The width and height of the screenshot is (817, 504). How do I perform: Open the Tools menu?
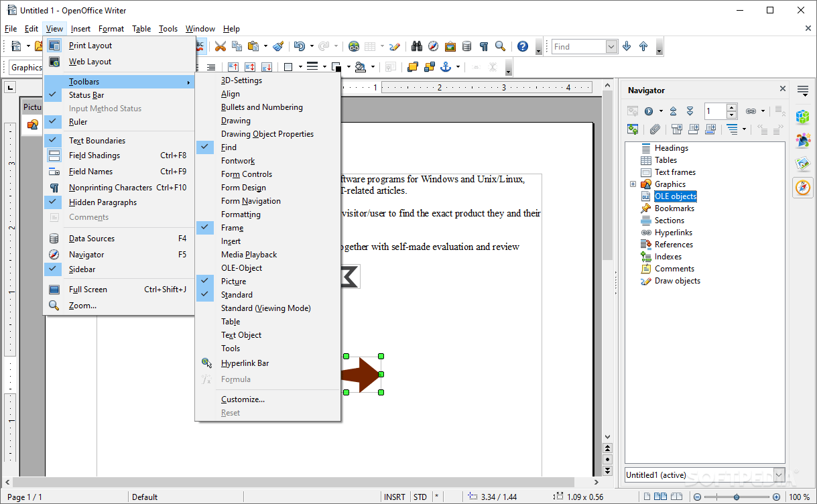(x=168, y=29)
